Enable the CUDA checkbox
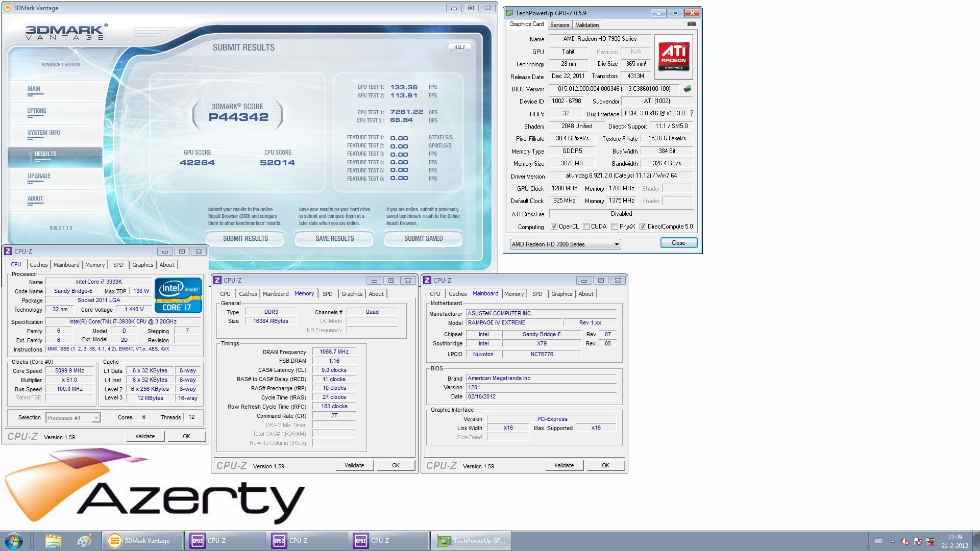The width and height of the screenshot is (980, 551). point(586,227)
